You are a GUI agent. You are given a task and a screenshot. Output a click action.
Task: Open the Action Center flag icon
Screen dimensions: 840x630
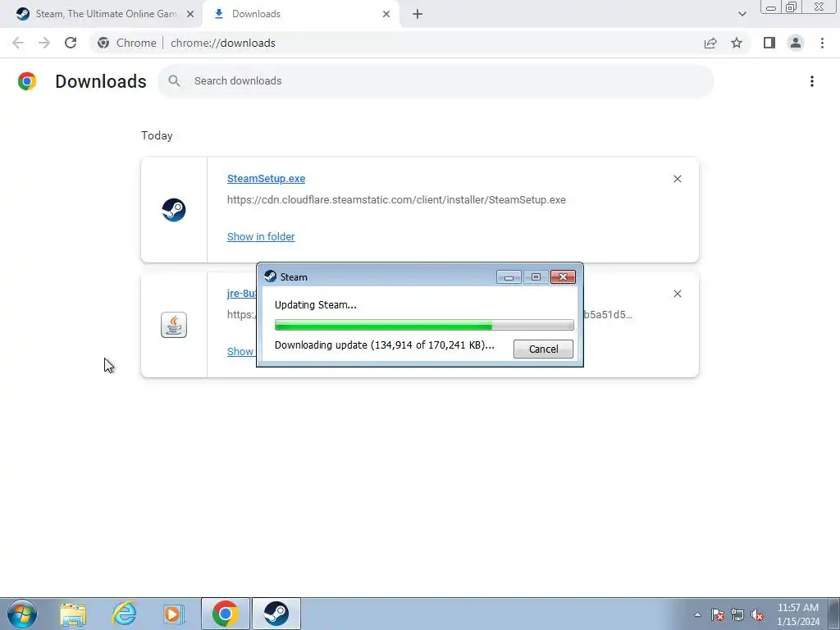click(718, 615)
